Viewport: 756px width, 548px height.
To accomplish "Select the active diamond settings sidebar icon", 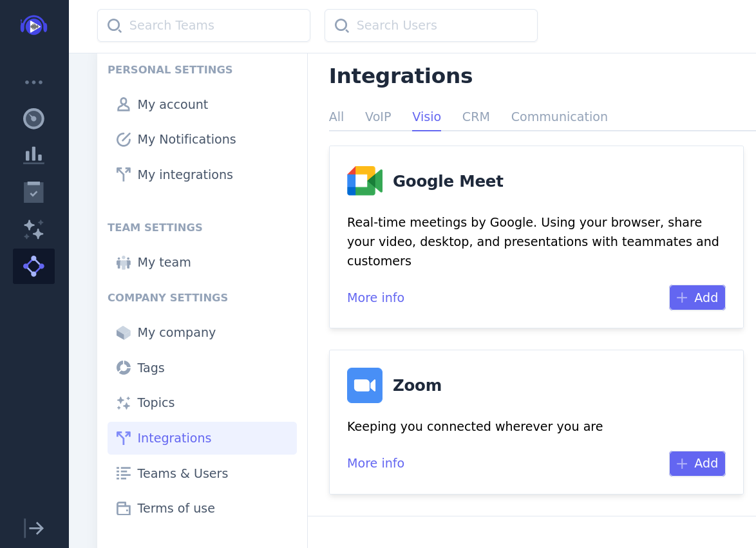I will [33, 266].
